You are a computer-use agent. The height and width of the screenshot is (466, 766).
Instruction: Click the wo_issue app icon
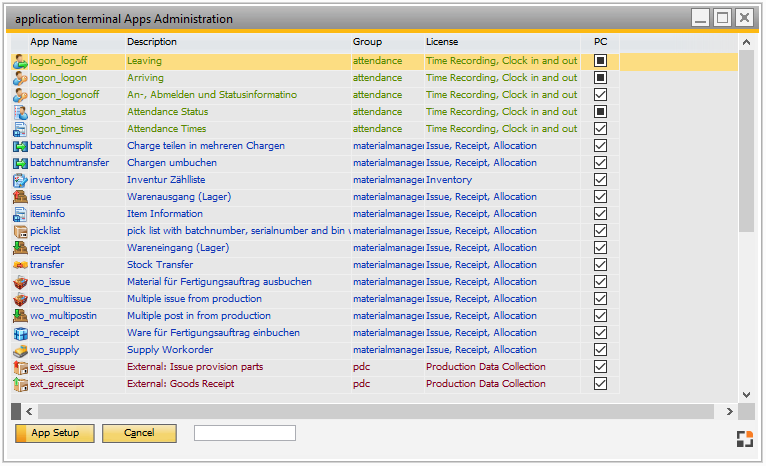tap(20, 282)
